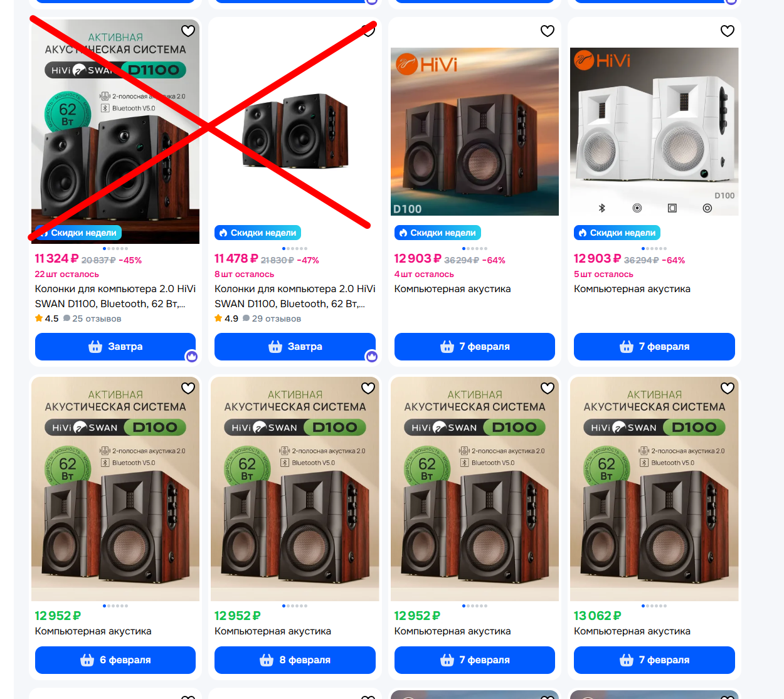Click the heart on the 6 февраля delivery product
The image size is (784, 699).
[x=188, y=388]
